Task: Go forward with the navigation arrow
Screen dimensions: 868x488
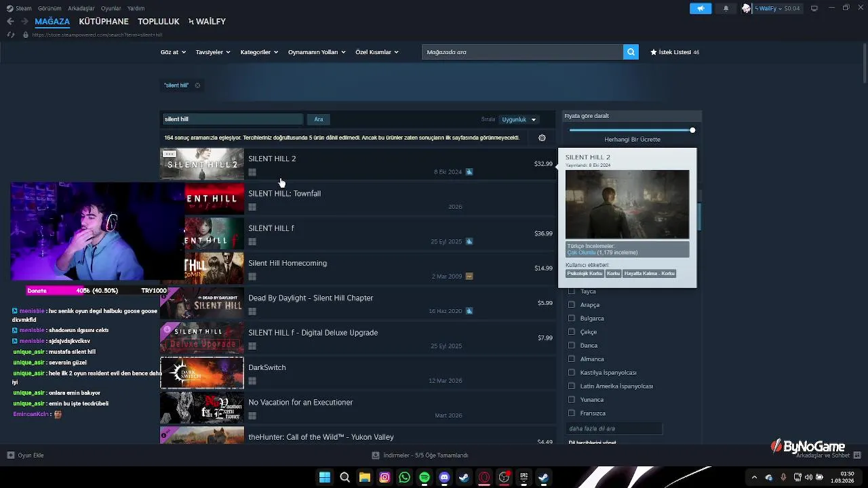Action: click(24, 22)
